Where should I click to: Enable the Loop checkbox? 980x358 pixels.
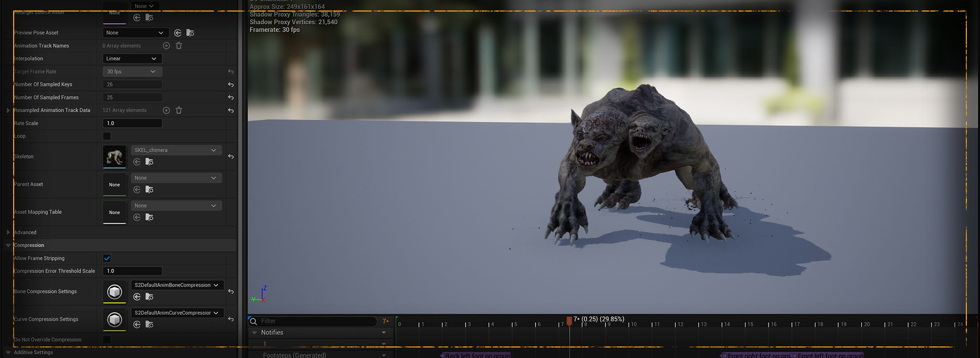pyautogui.click(x=107, y=136)
